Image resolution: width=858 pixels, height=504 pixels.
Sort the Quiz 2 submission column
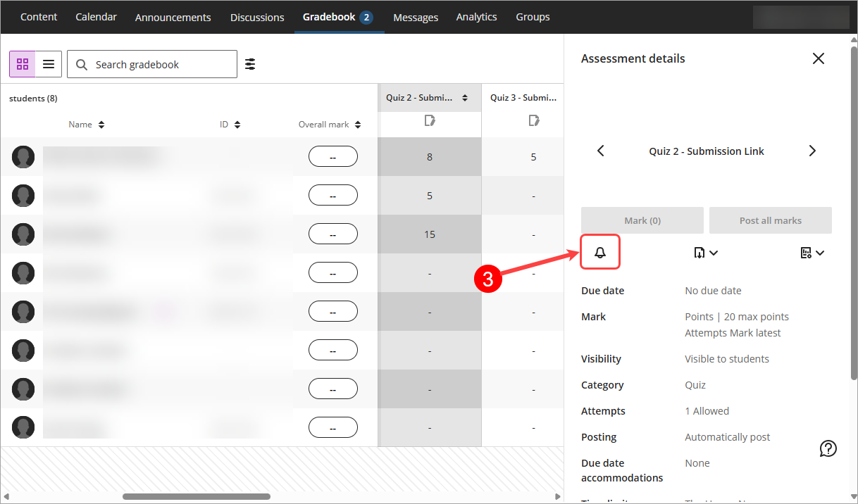465,98
